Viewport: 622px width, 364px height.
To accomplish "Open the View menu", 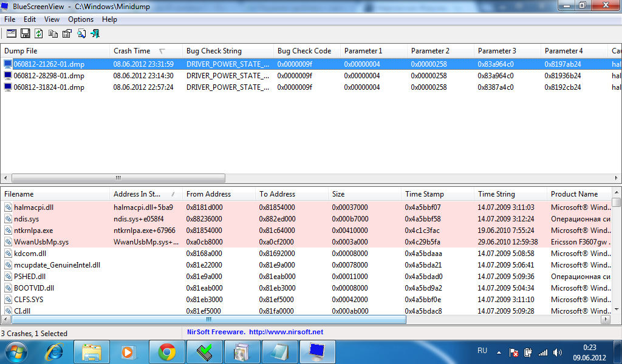I will tap(52, 19).
